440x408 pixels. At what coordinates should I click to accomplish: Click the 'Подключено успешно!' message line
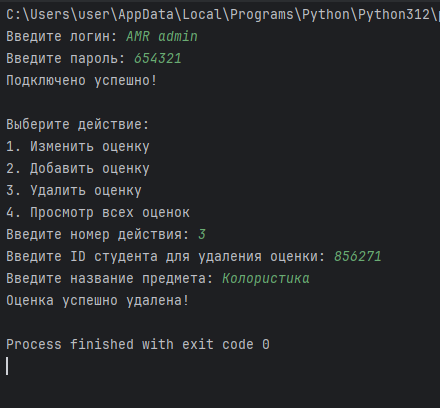[x=81, y=80]
